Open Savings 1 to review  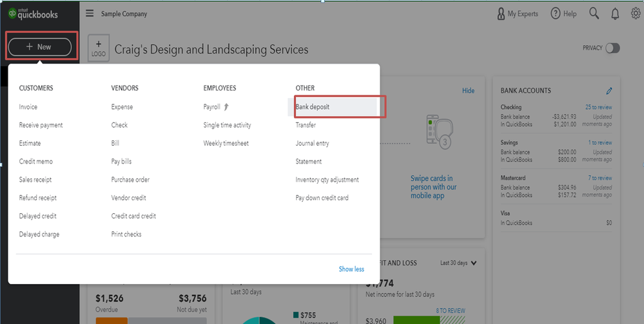coord(600,142)
